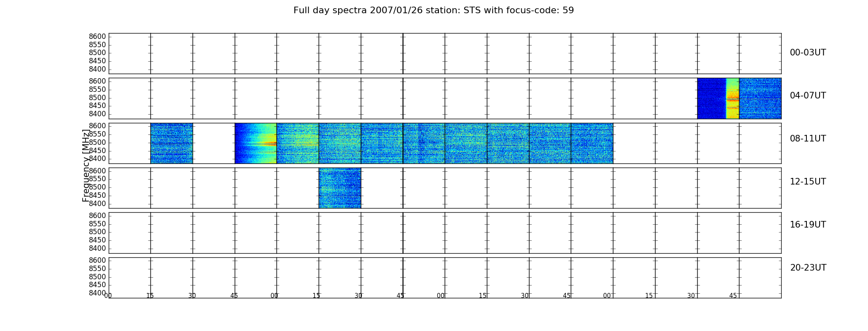Open the 09:00-09:15 spectrogram segment

(x=298, y=143)
